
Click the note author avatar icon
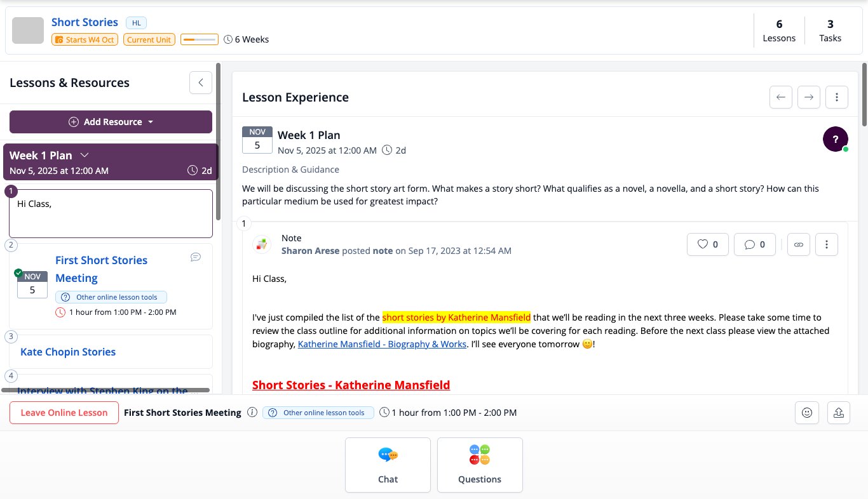(x=261, y=244)
